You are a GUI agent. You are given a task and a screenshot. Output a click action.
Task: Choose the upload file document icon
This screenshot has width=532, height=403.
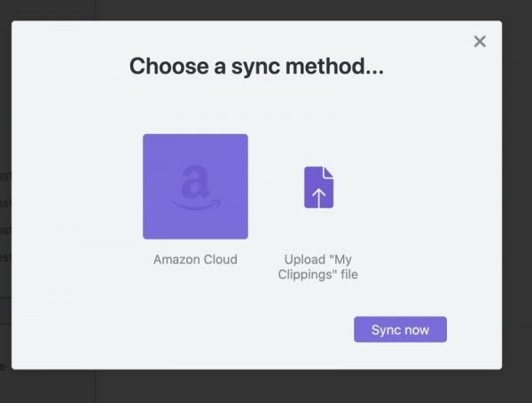318,187
